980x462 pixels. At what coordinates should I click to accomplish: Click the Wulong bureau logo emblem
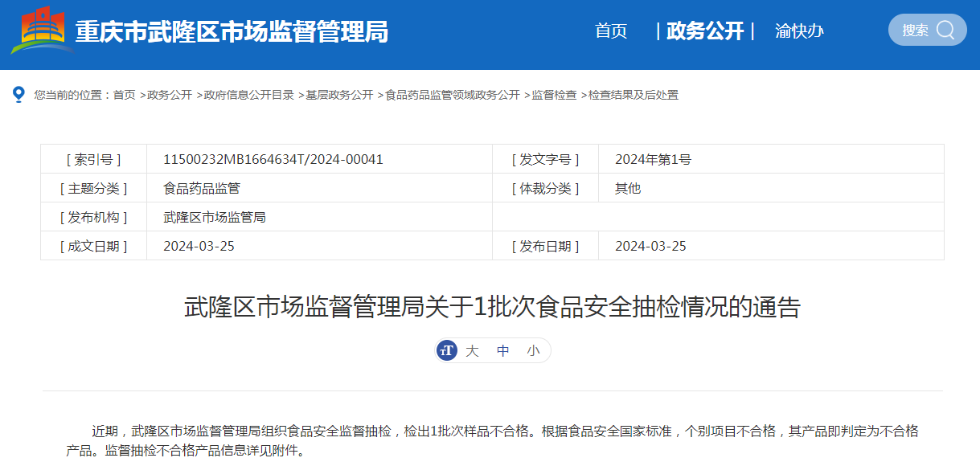42,31
